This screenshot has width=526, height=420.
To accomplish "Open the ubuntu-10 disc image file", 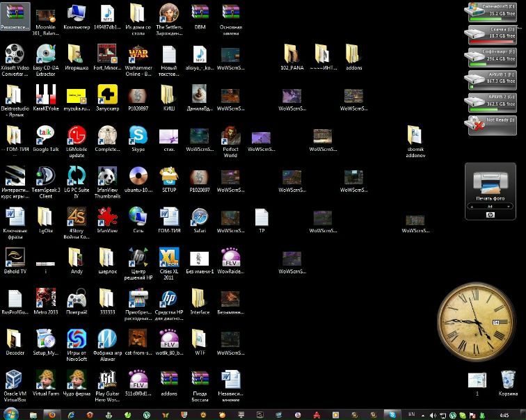I will click(138, 175).
